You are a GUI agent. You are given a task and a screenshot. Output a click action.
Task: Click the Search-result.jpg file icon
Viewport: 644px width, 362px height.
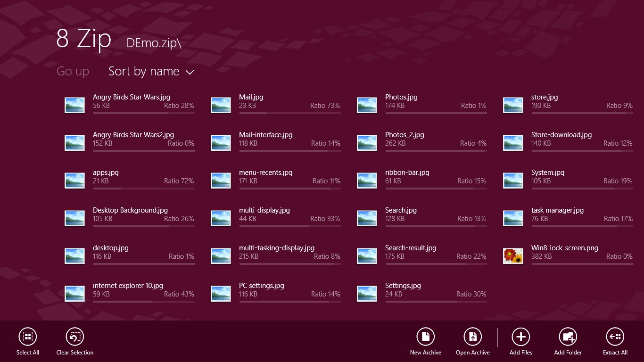click(367, 256)
